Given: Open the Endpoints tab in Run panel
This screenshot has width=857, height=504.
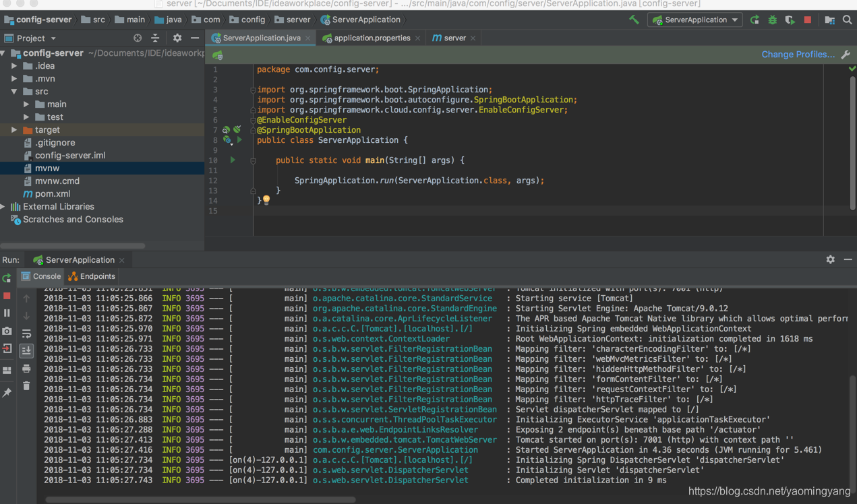Looking at the screenshot, I should (92, 276).
